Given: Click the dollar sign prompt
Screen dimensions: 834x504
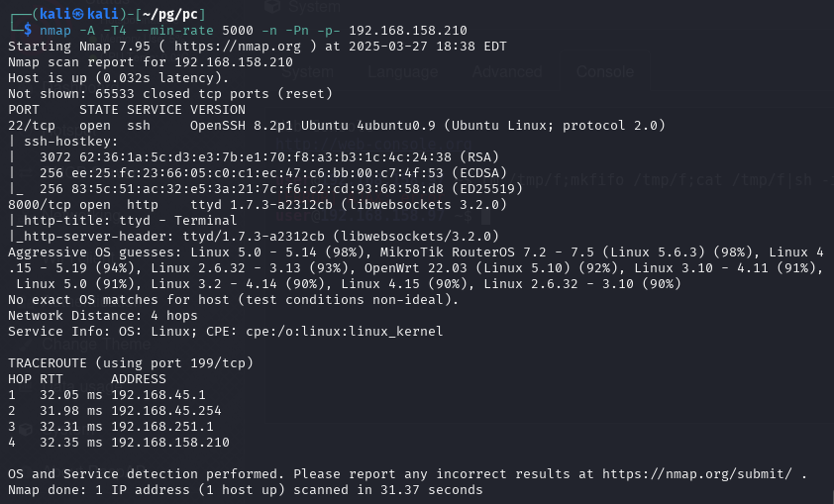Looking at the screenshot, I should pos(28,30).
